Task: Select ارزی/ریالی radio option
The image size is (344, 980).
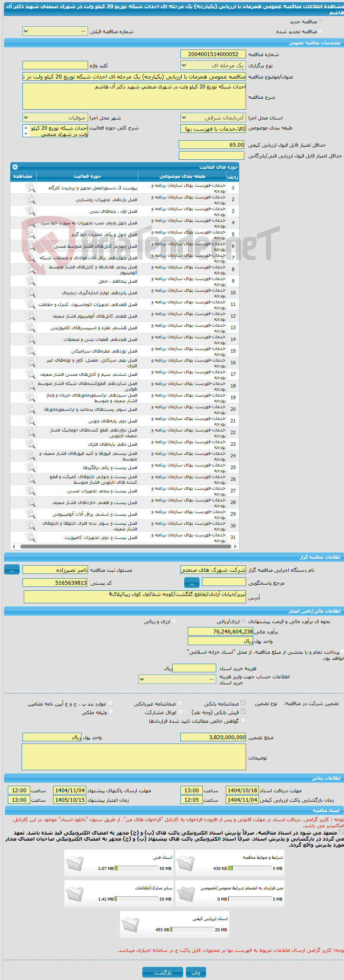Action: coord(243,621)
